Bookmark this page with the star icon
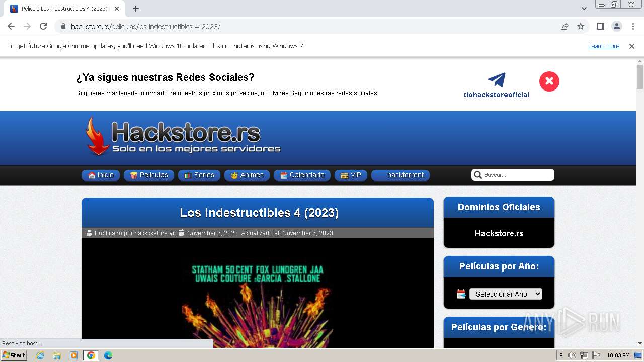 point(581,26)
